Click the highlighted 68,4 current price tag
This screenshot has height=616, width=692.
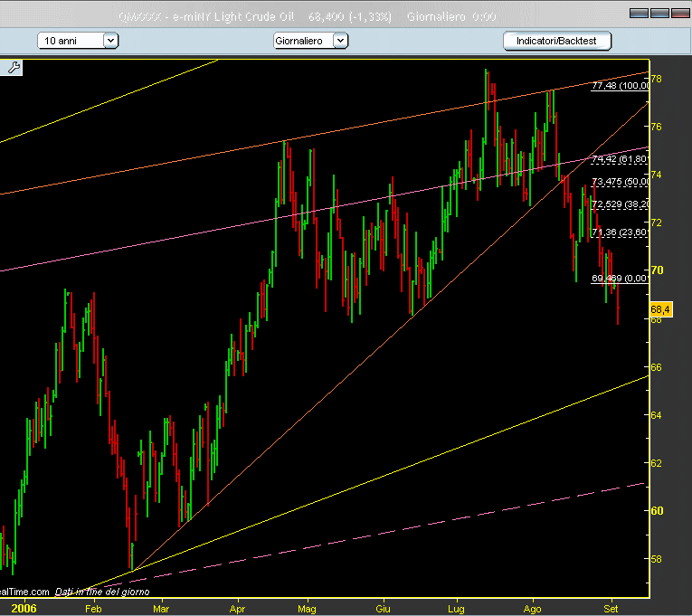click(x=660, y=309)
